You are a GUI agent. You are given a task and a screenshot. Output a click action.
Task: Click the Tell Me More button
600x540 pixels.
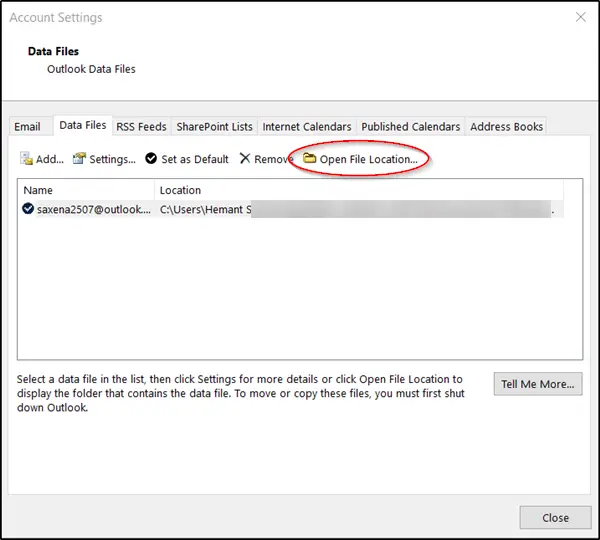(538, 384)
